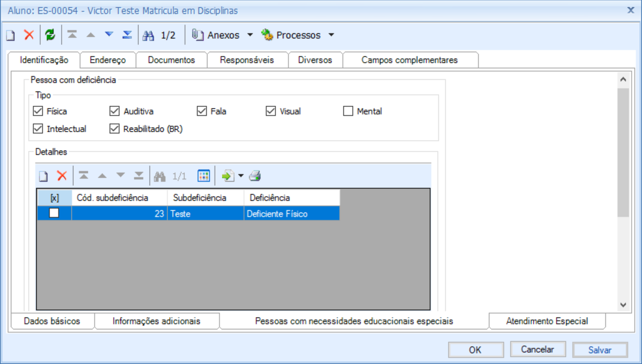Image resolution: width=642 pixels, height=364 pixels.
Task: Uncheck the Reabilitado (BR) checkbox
Action: (114, 129)
